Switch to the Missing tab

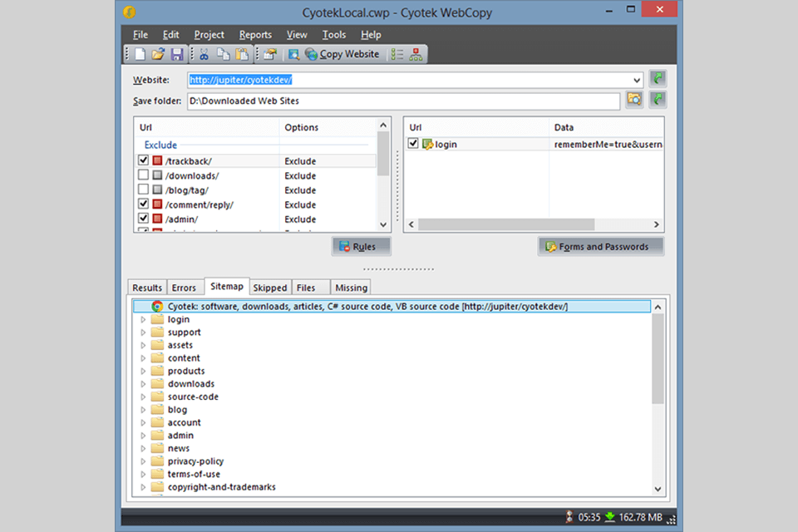pyautogui.click(x=351, y=288)
